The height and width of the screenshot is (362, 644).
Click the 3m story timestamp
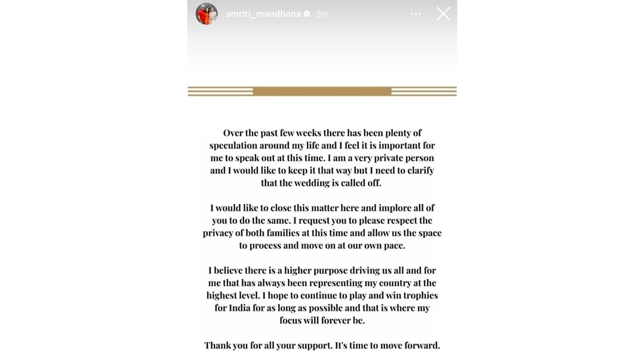pos(322,14)
